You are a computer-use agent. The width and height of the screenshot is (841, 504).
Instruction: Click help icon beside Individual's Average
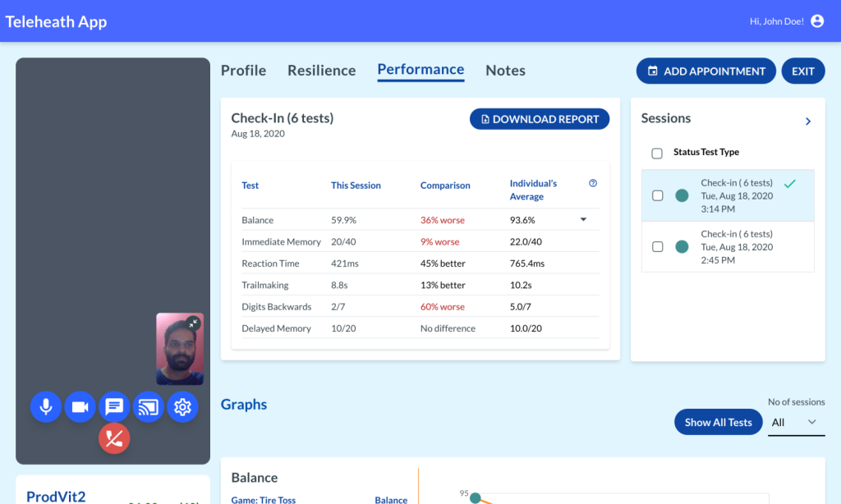point(593,184)
